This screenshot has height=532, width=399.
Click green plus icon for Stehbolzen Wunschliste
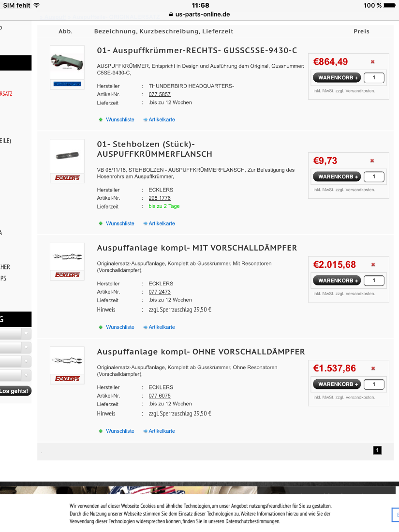(x=101, y=223)
